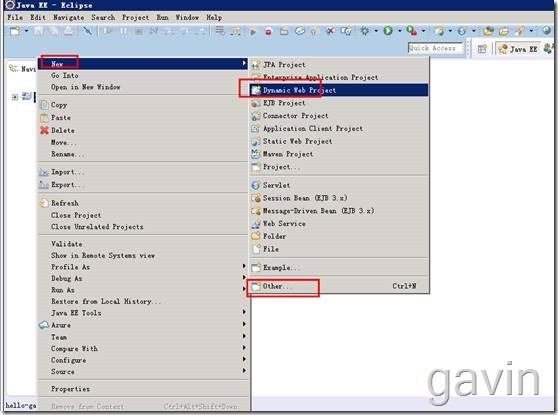Choose Close Unrelated Projects
Viewport: 558px width, 415px height.
97,227
